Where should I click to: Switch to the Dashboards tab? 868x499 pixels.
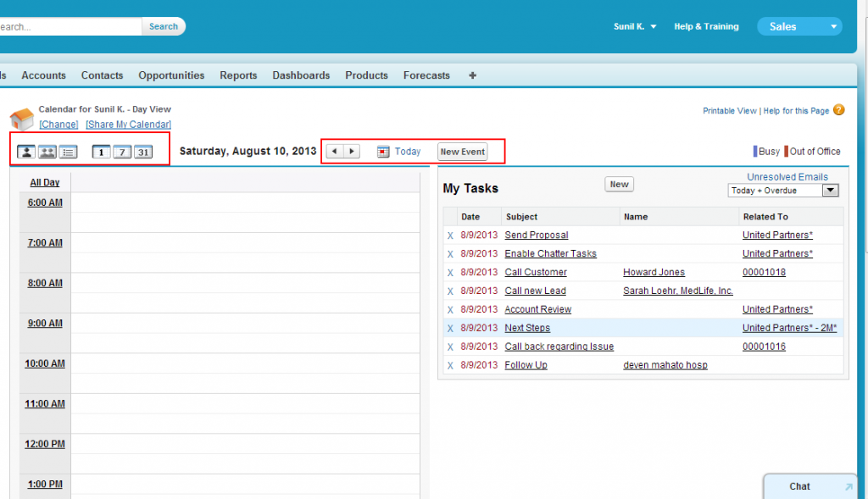[301, 75]
